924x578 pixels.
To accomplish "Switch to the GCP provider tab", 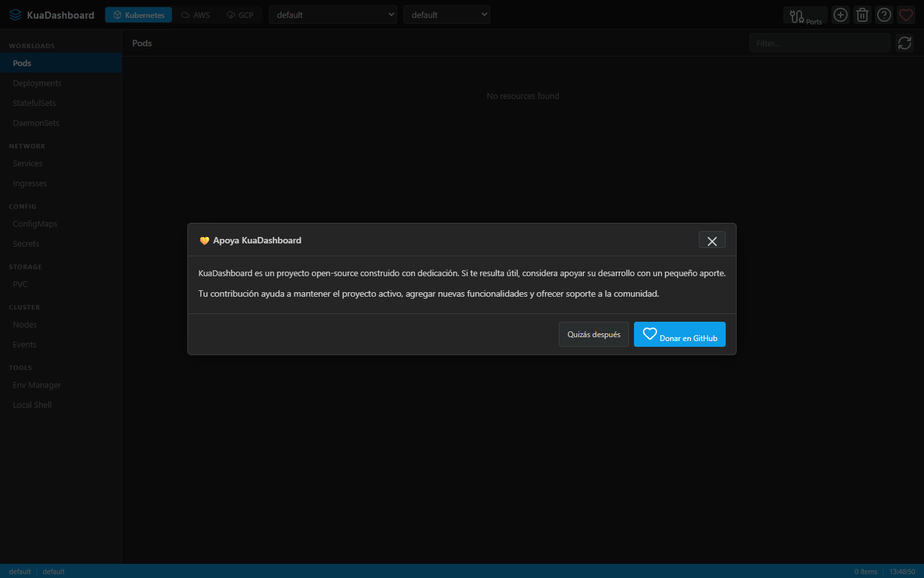I will click(x=240, y=15).
